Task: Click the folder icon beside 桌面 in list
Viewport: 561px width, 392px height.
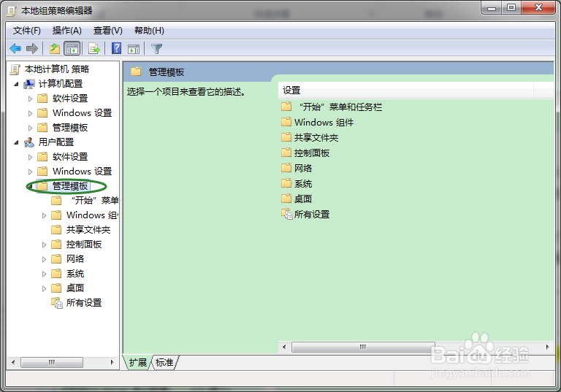Action: click(x=286, y=199)
